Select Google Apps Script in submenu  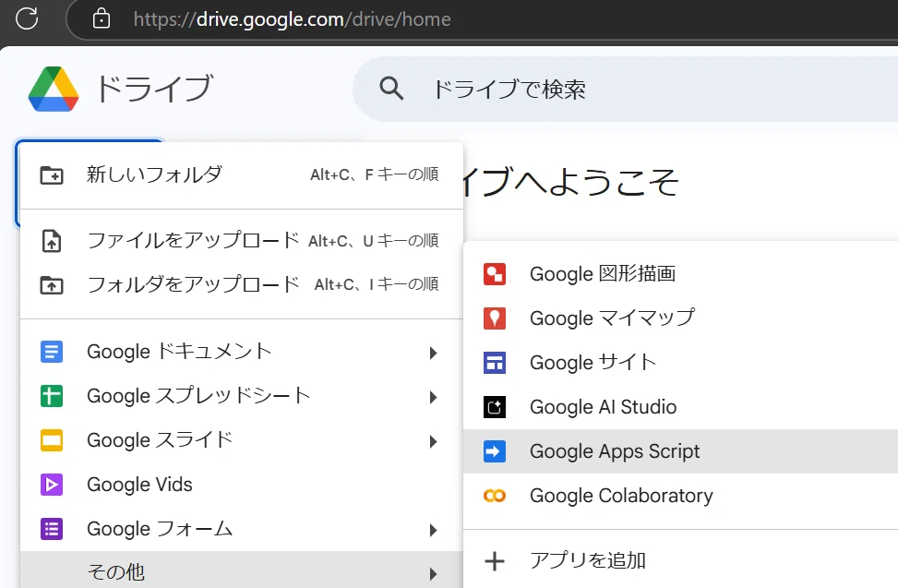click(x=680, y=451)
